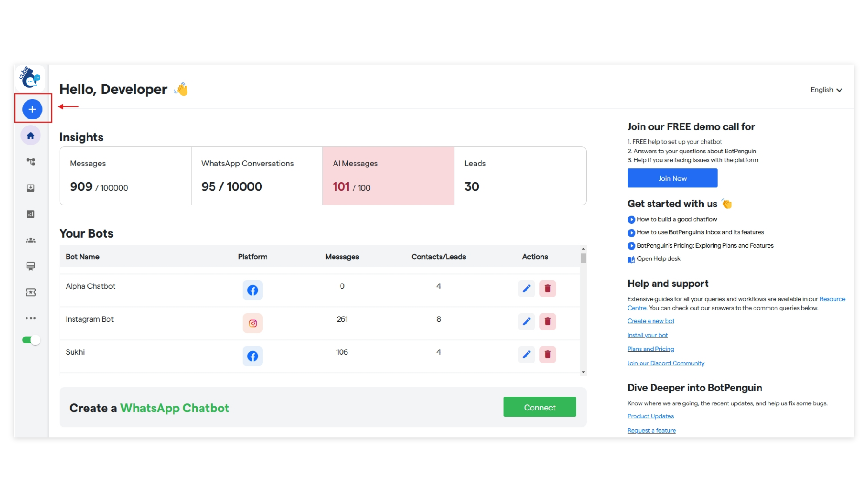Click the Facebook icon next to Alpha Chatbot
The image size is (868, 502).
click(x=253, y=290)
